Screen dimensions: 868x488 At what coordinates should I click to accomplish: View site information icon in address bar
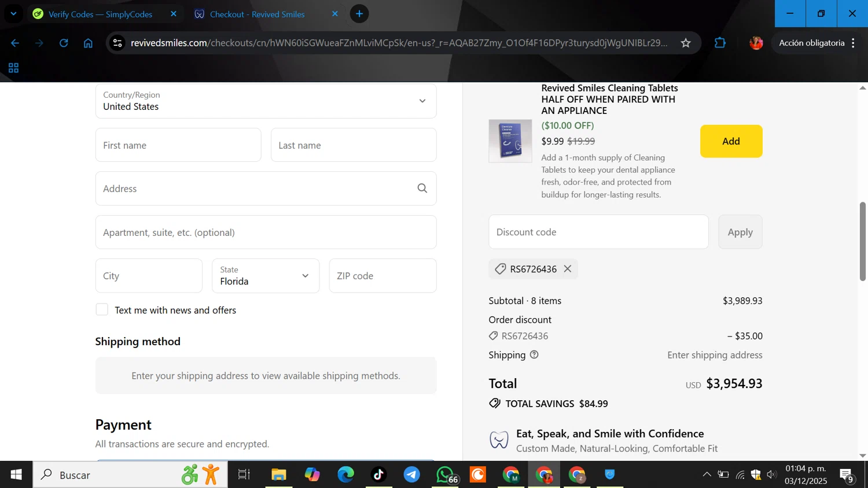(x=117, y=43)
